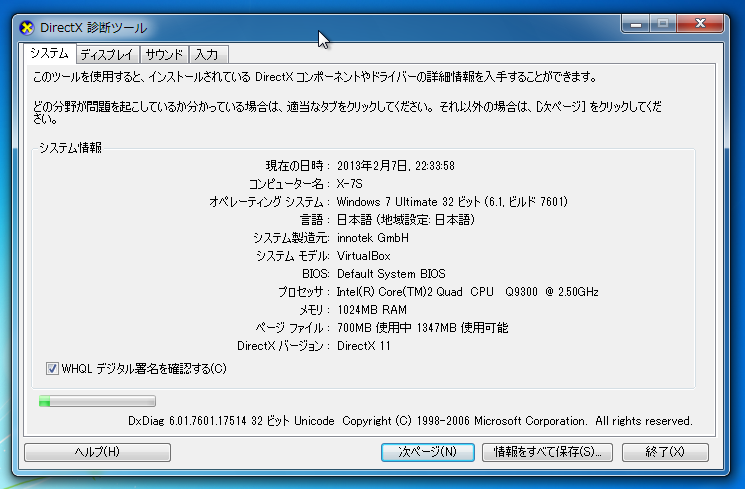The height and width of the screenshot is (489, 745).
Task: Click the Intel Core2 Quad processor text
Action: click(x=467, y=291)
